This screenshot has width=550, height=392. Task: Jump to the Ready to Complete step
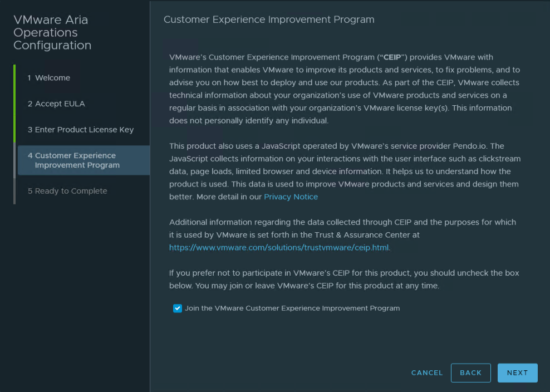pyautogui.click(x=67, y=191)
